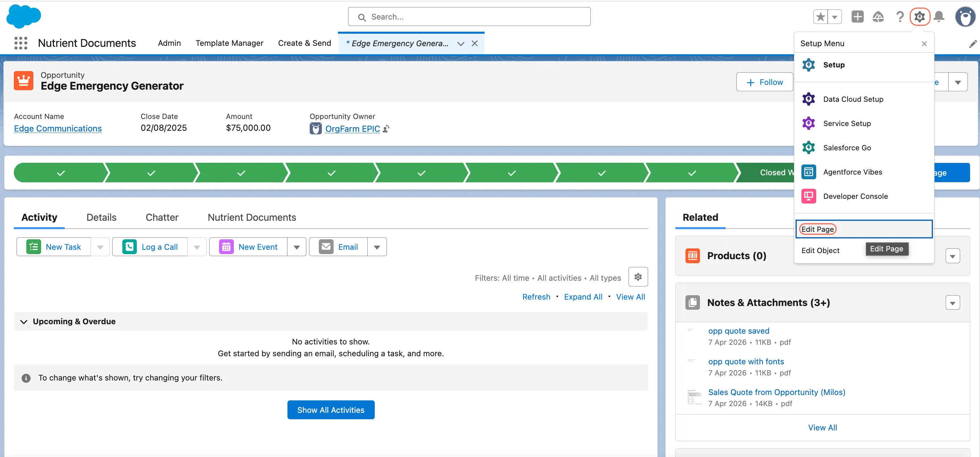Viewport: 980px width, 457px height.
Task: Click the first completed path stage
Action: pos(61,173)
